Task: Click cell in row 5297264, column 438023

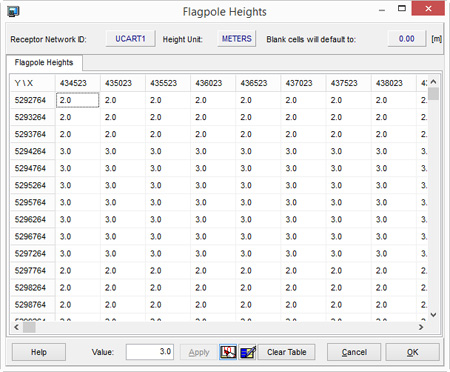Action: tap(394, 253)
